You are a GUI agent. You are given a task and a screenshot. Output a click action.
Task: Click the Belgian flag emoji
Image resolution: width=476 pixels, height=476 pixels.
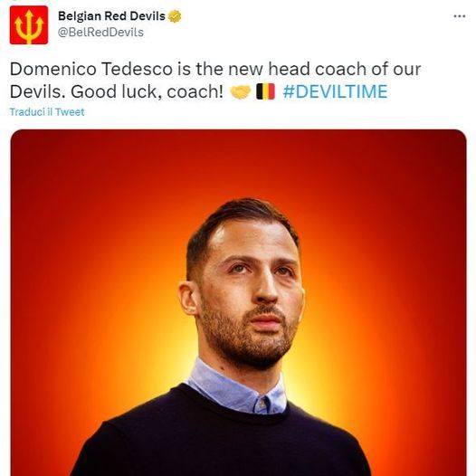[x=266, y=91]
